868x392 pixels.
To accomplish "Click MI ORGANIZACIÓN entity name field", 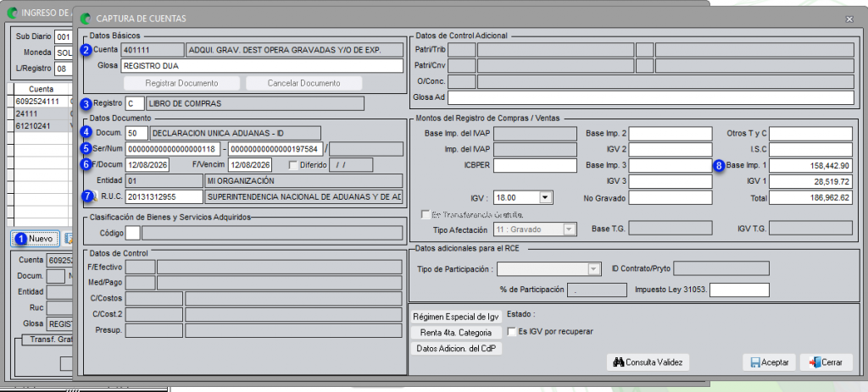I will (303, 181).
